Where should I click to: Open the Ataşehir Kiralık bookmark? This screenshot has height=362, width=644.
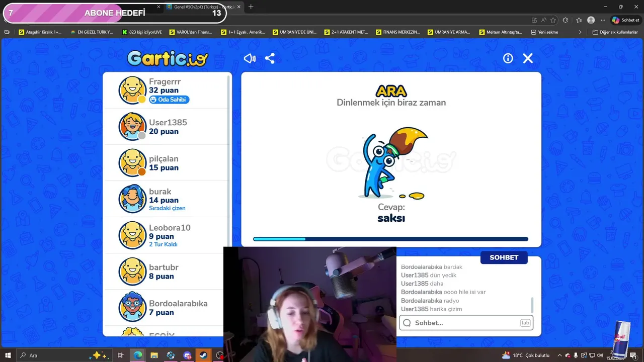click(x=40, y=32)
